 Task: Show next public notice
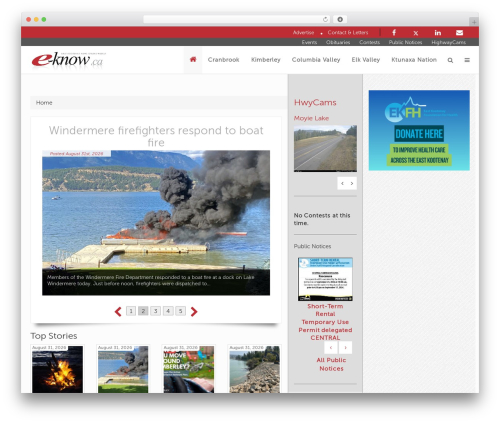pos(345,348)
